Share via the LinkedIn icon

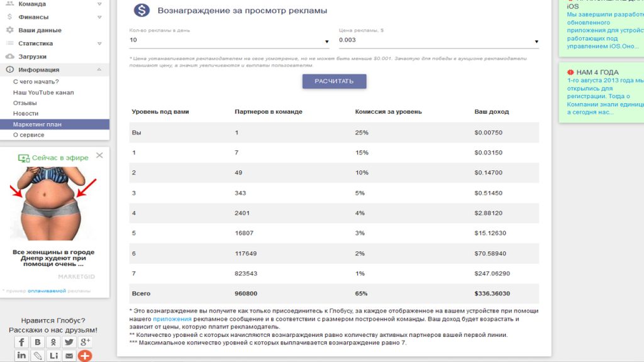21,356
